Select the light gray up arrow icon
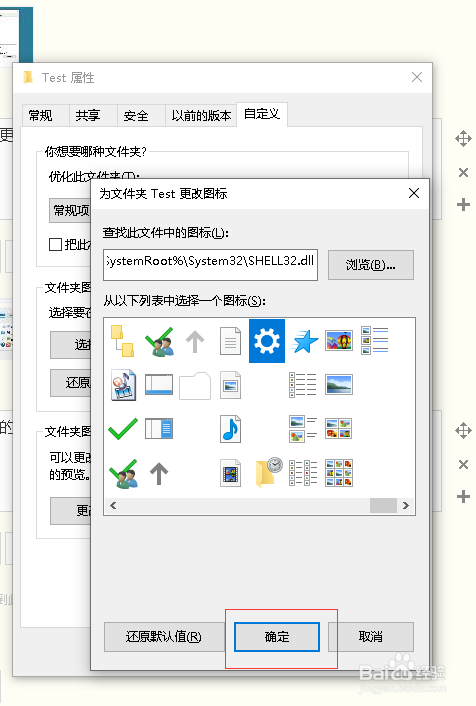Image resolution: width=476 pixels, height=706 pixels. tap(195, 341)
